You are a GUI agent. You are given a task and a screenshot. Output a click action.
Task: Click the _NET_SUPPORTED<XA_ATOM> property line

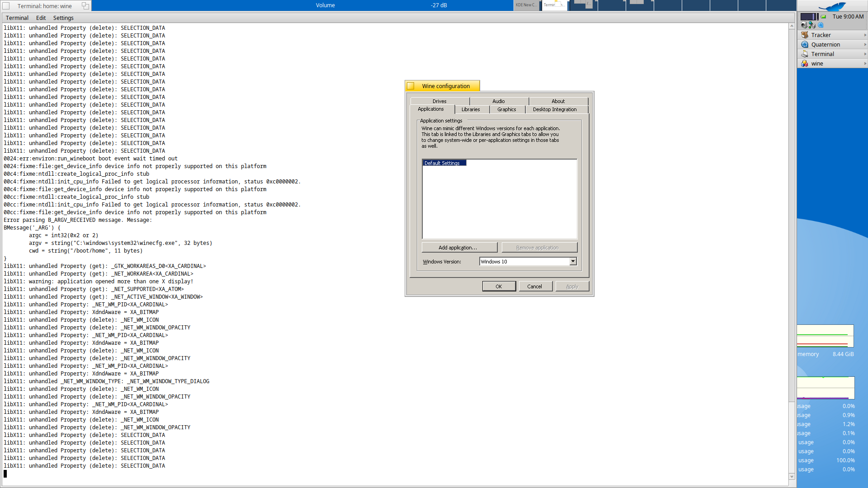[94, 289]
